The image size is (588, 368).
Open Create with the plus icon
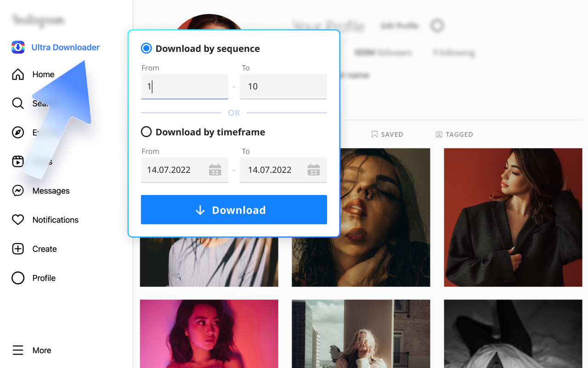[x=17, y=248]
